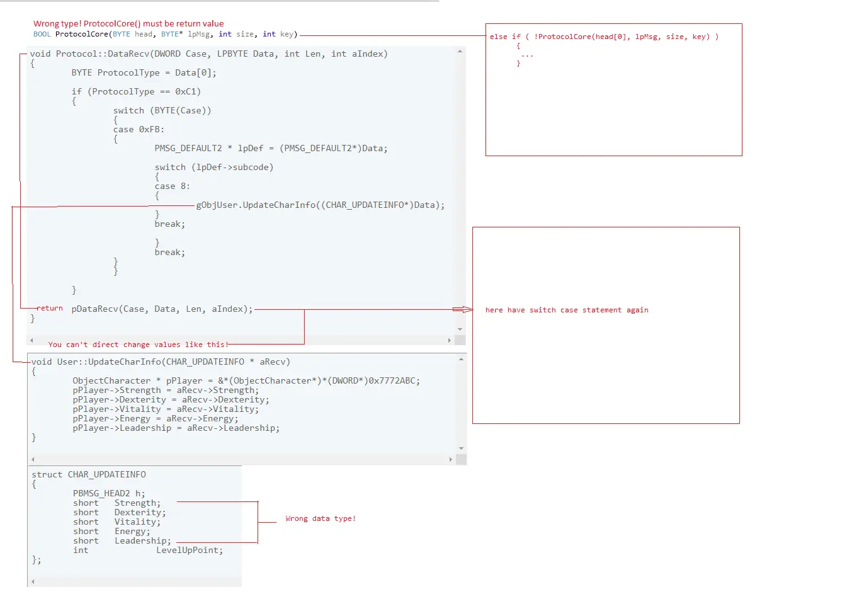Click the 'void Protocol::DataRecv' function signature
Screen dimensions: 852x616
(x=209, y=54)
